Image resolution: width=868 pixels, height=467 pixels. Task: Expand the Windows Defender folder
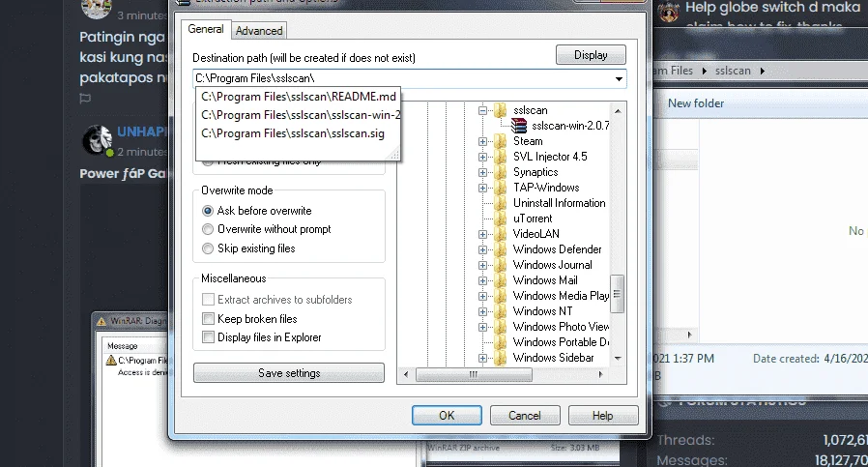(x=482, y=249)
